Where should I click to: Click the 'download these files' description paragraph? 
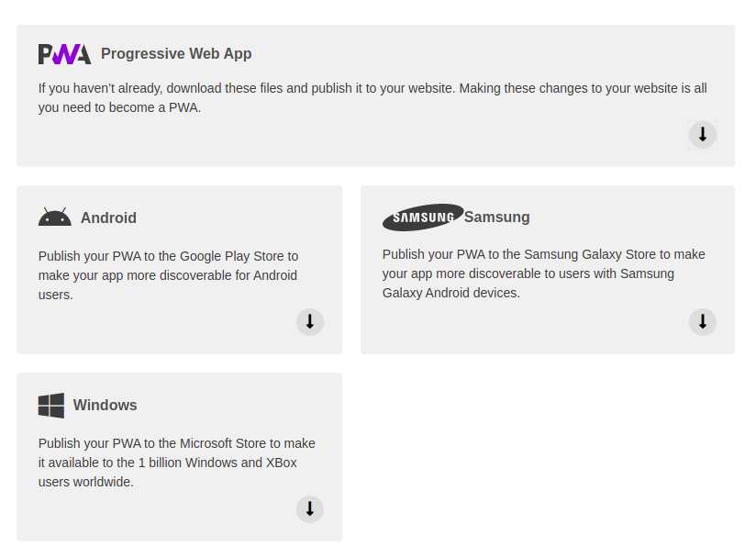[372, 98]
